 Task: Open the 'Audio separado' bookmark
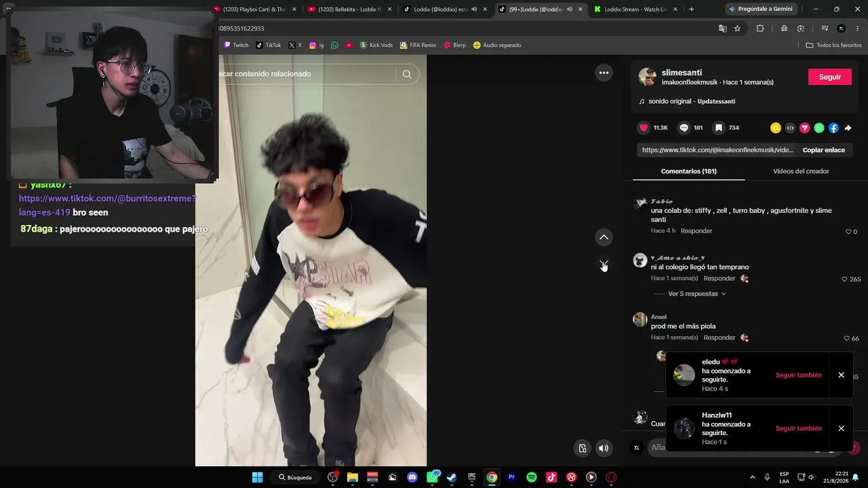coord(497,45)
